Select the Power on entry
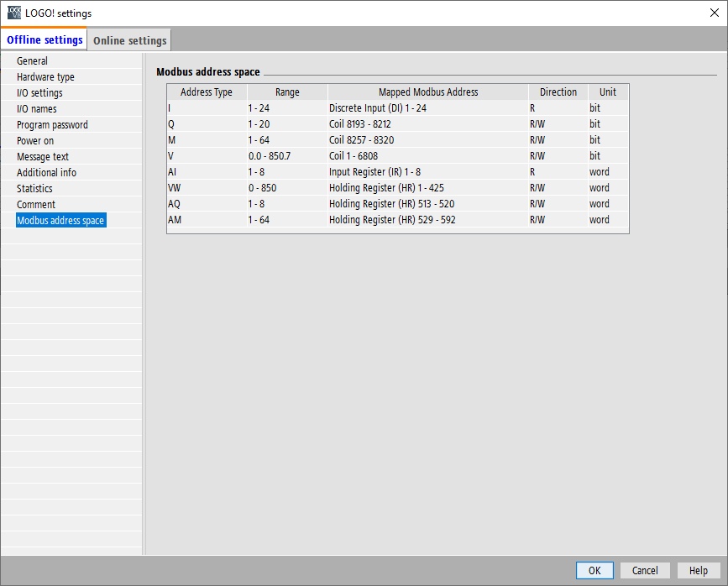The height and width of the screenshot is (586, 728). 35,141
